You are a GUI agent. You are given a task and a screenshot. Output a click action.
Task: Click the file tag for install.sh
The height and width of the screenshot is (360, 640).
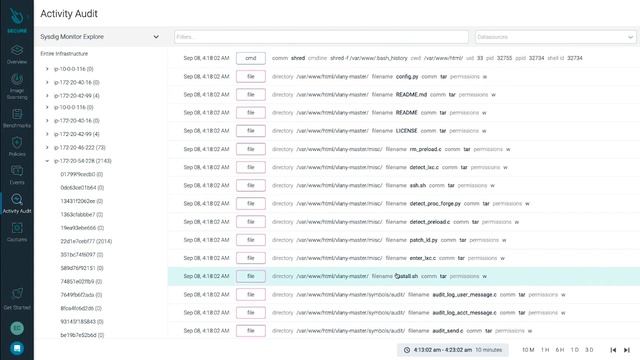coord(251,276)
